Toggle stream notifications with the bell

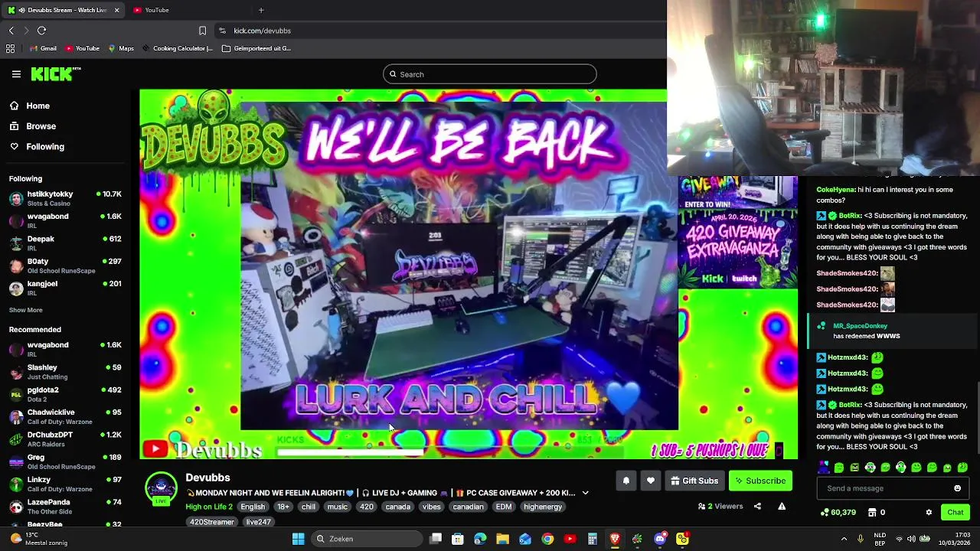click(x=626, y=481)
